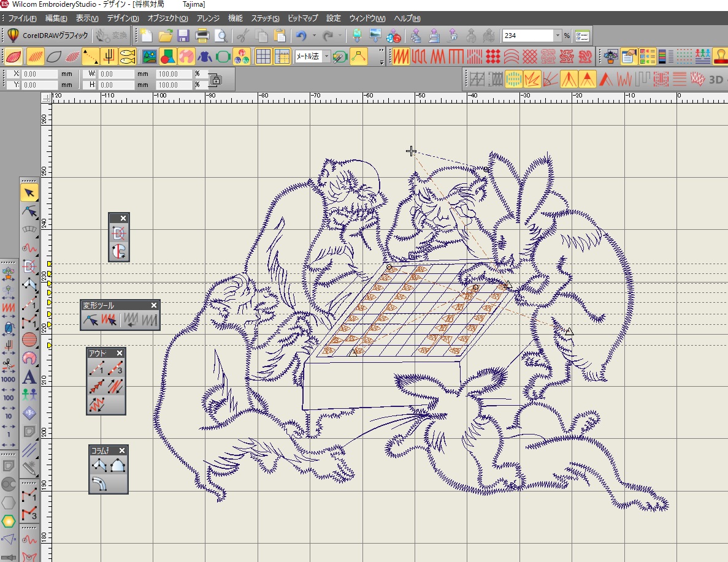Click the 3D stitch effect button

point(716,79)
